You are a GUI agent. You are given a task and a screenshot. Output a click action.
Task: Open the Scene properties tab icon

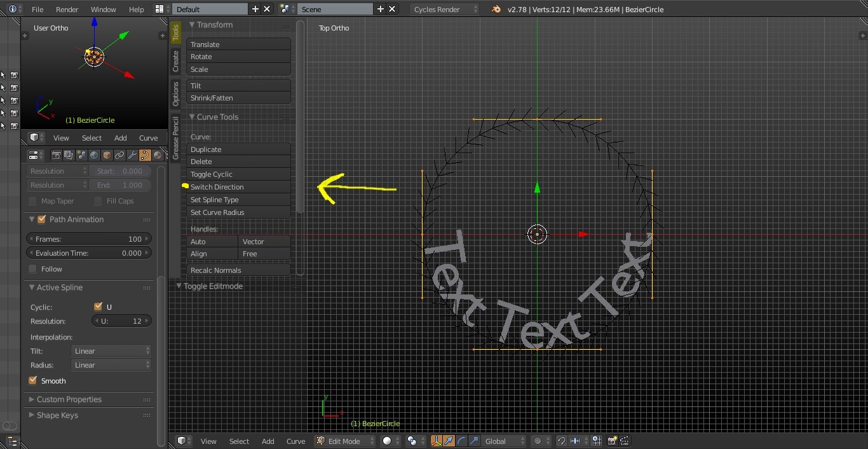81,155
